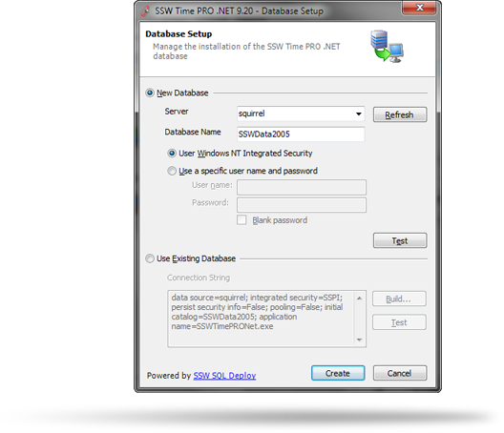Click into the Database Name field
Viewport: 504px width, 433px height.
[x=301, y=134]
